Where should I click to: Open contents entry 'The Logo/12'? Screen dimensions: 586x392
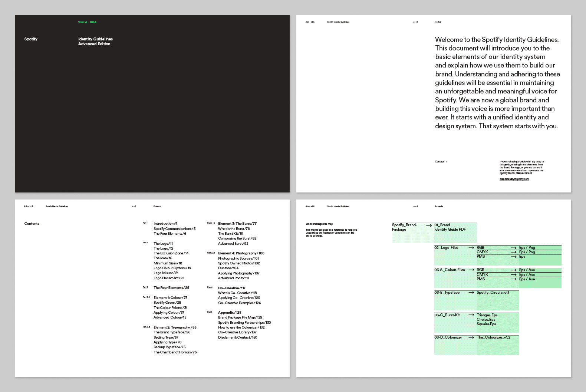click(x=164, y=248)
